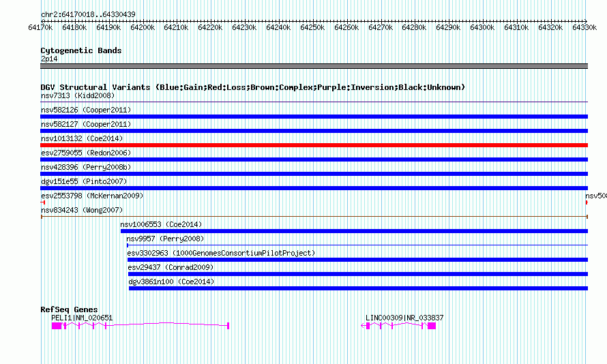Select the blue gain bar below nsv582127
The width and height of the screenshot is (607, 364).
(314, 131)
